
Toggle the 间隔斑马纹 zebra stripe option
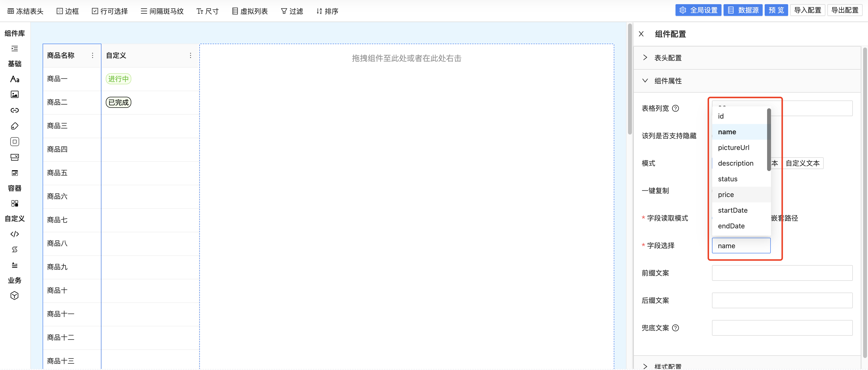162,11
